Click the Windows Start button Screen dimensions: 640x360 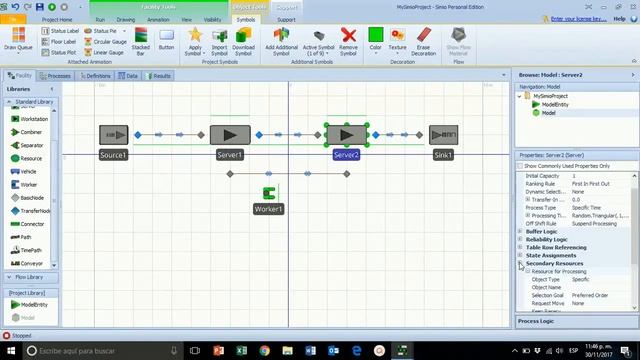11,351
